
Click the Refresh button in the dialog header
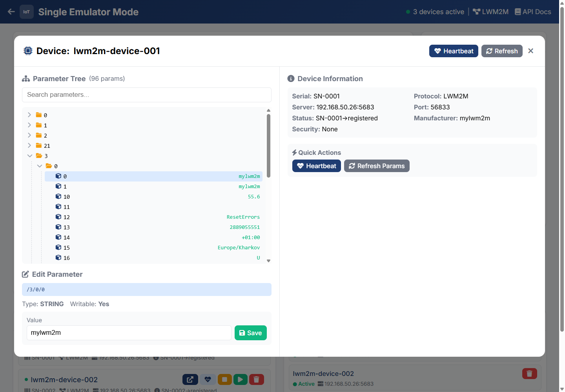click(x=502, y=51)
